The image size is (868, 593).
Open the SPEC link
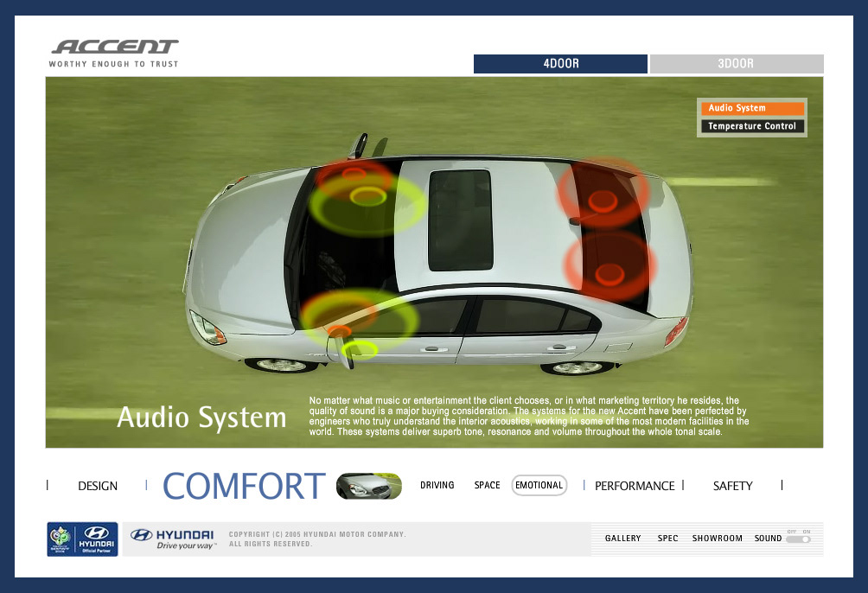667,539
